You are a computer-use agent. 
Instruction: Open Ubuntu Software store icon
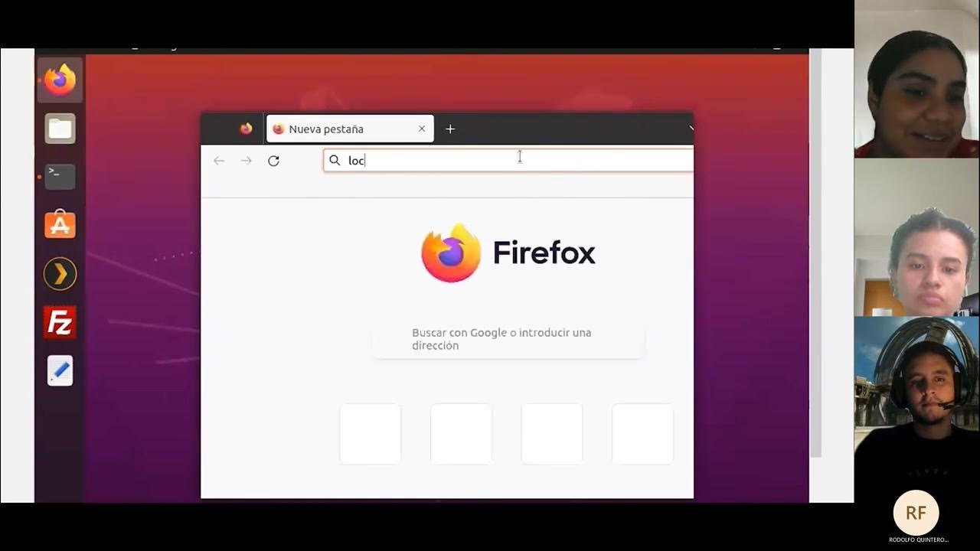click(60, 225)
